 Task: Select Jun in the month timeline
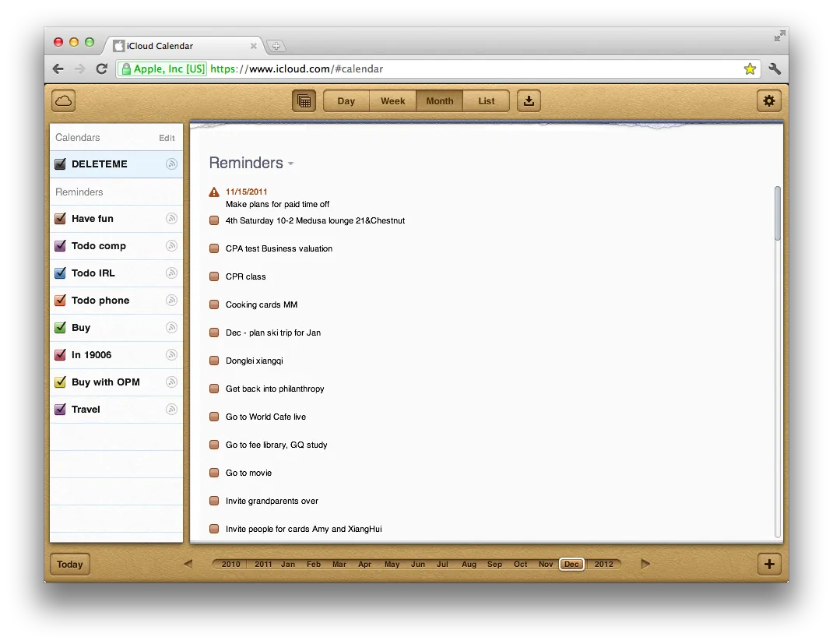pyautogui.click(x=418, y=565)
